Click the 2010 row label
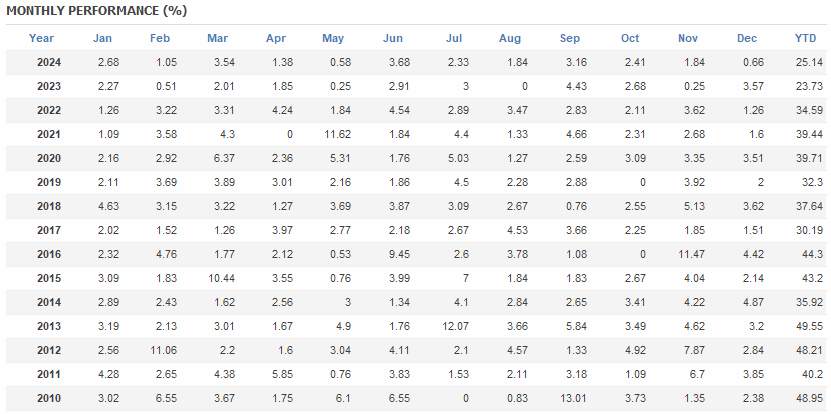The image size is (831, 414). (49, 399)
